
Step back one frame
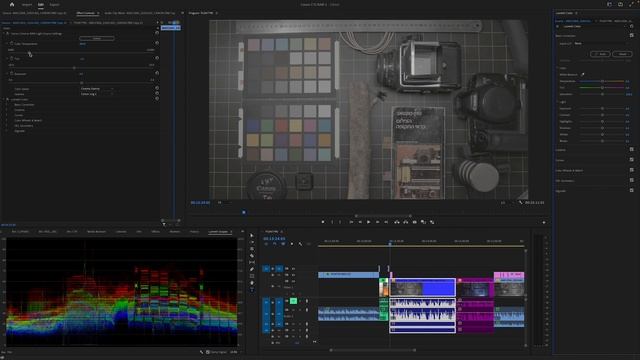[360, 222]
